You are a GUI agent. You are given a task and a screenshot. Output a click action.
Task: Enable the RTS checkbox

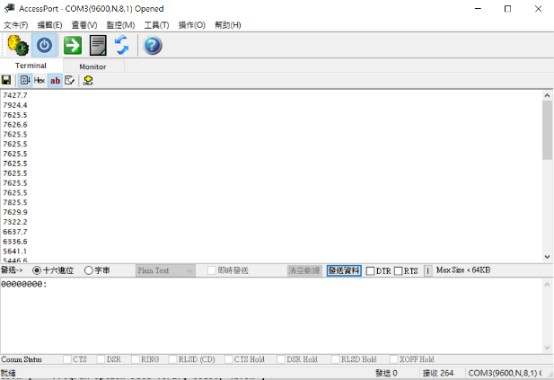coord(398,271)
